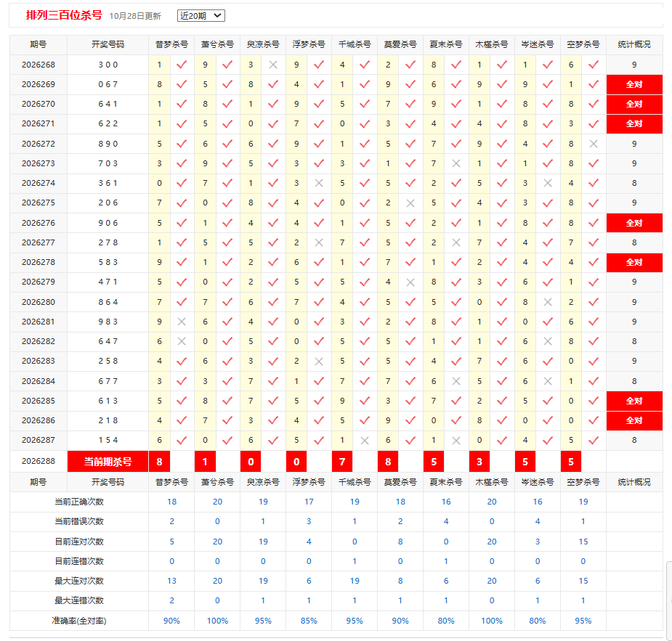Click the 排列三百位杀号 page title
The width and height of the screenshot is (672, 641).
64,15
